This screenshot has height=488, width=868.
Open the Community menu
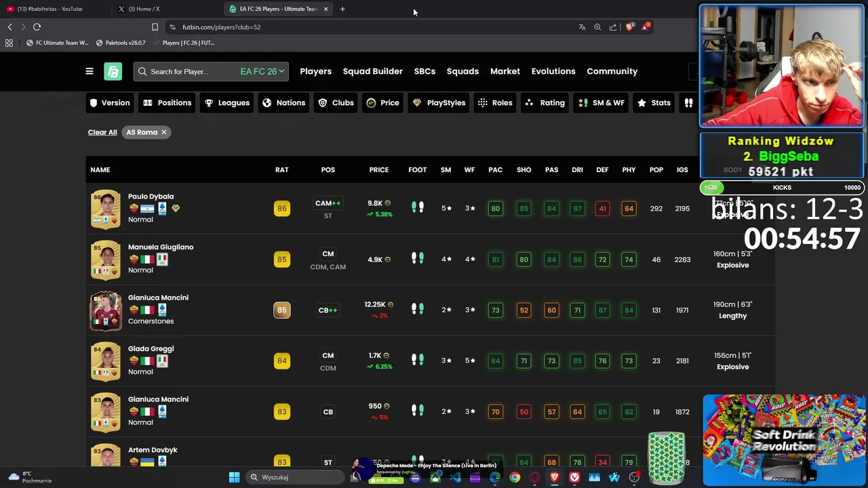(612, 71)
